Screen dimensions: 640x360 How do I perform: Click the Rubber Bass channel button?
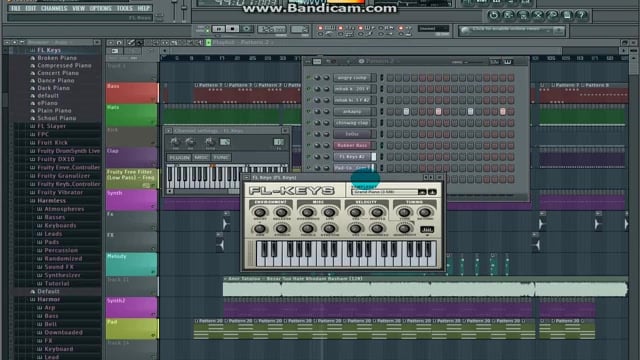(x=352, y=145)
